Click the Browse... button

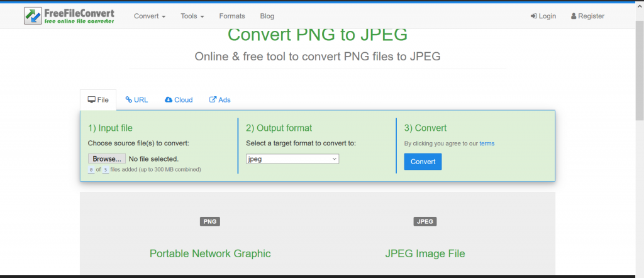(x=107, y=159)
